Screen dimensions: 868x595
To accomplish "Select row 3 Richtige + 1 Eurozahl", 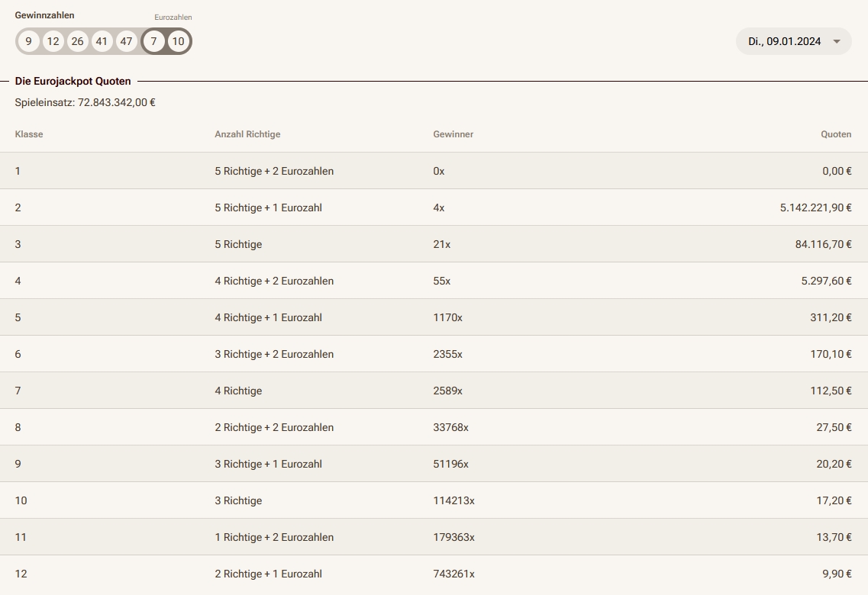I will pyautogui.click(x=434, y=463).
